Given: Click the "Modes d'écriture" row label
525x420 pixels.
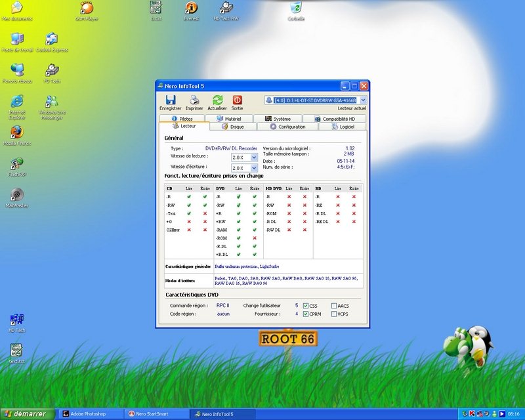Looking at the screenshot, I should pos(180,281).
